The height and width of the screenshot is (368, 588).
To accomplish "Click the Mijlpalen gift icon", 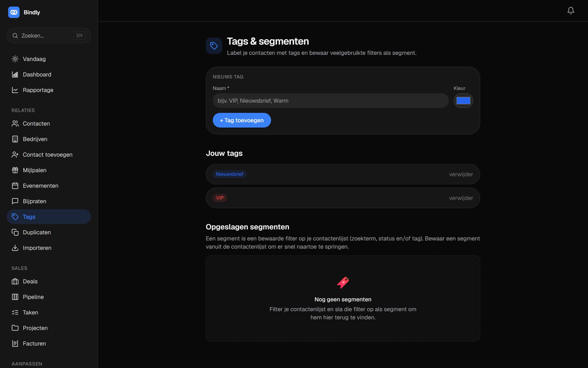I will (15, 170).
